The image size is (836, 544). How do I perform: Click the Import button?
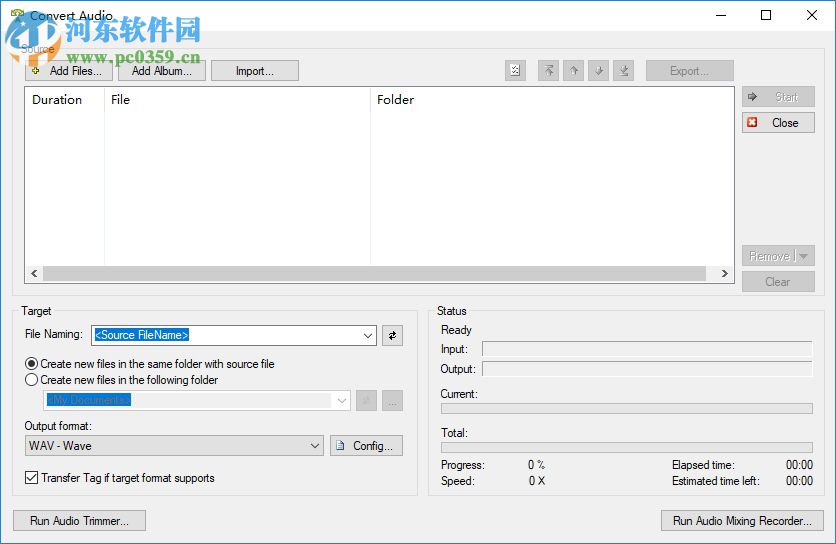pyautogui.click(x=255, y=71)
